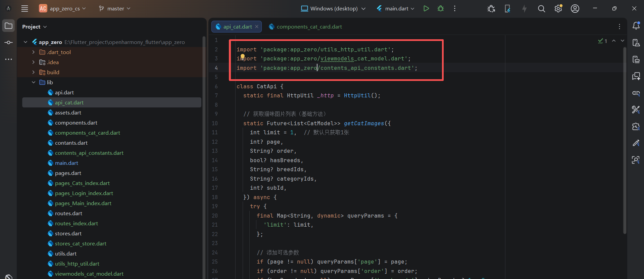This screenshot has width=644, height=279.
Task: Open utils_http_util.dart file
Action: pyautogui.click(x=77, y=264)
